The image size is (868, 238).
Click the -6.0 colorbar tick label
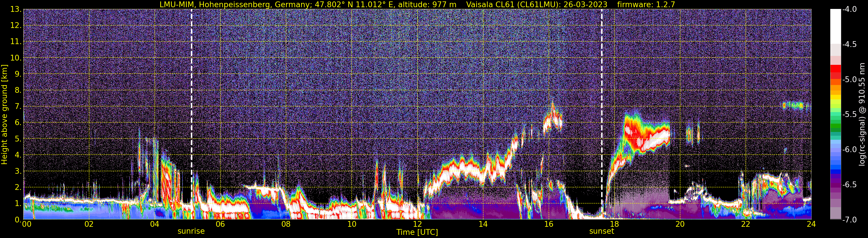pos(850,150)
